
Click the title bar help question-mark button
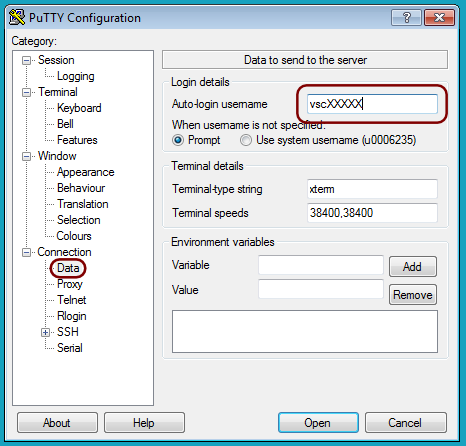pos(406,17)
